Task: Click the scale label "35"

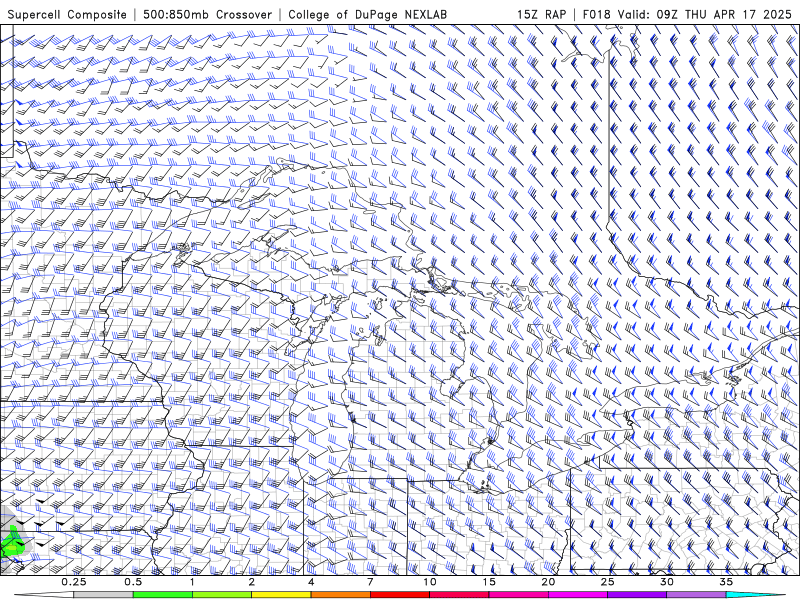Action: tap(726, 582)
